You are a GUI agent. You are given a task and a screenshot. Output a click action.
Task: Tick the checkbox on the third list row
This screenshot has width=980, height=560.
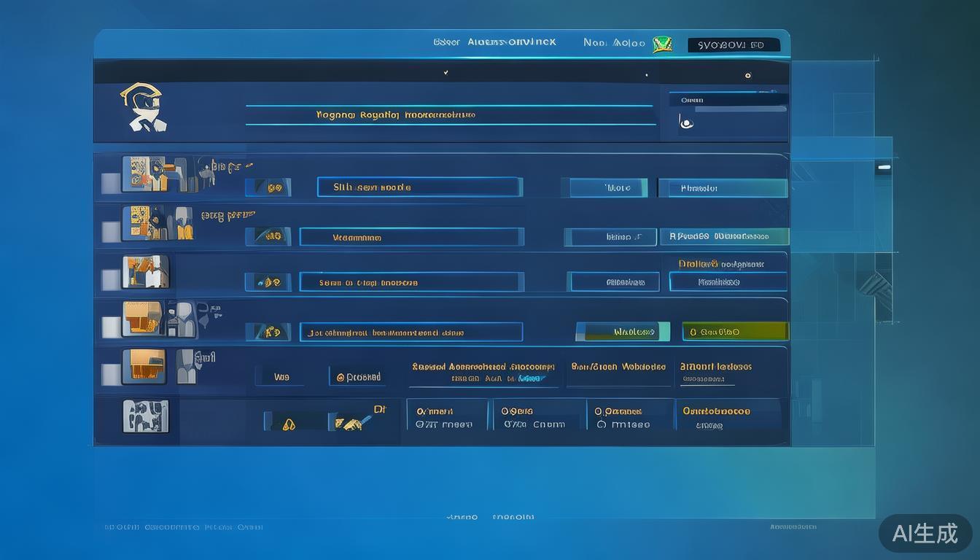[110, 279]
